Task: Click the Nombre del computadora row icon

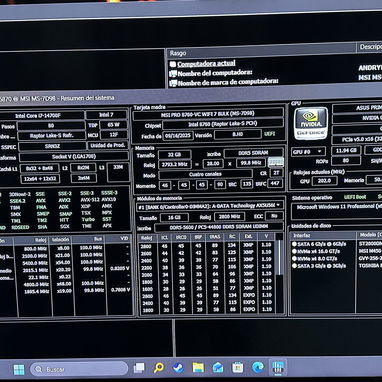Action: coord(173,74)
